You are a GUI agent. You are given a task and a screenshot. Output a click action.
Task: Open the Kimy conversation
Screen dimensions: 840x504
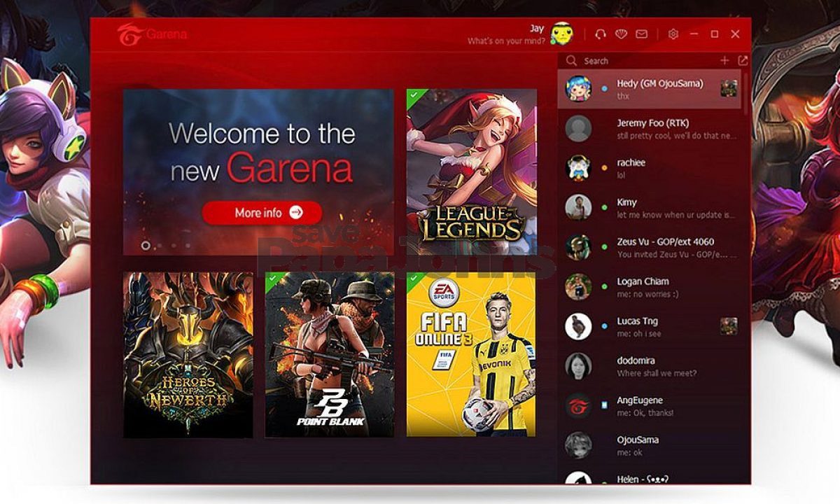pos(650,208)
